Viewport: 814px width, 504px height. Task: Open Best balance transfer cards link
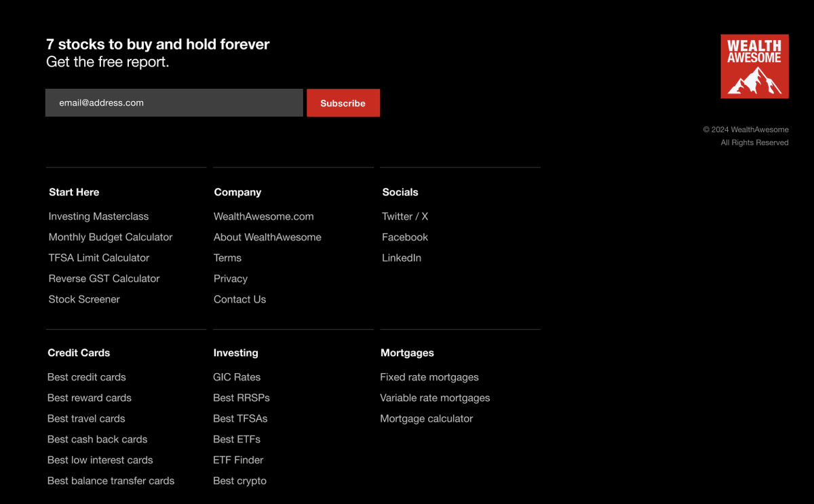tap(111, 481)
